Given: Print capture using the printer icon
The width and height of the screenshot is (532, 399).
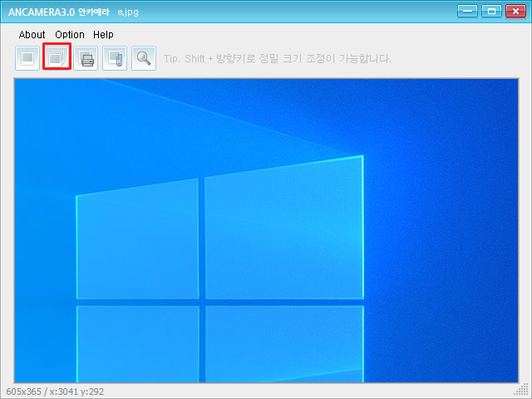Looking at the screenshot, I should coord(86,58).
